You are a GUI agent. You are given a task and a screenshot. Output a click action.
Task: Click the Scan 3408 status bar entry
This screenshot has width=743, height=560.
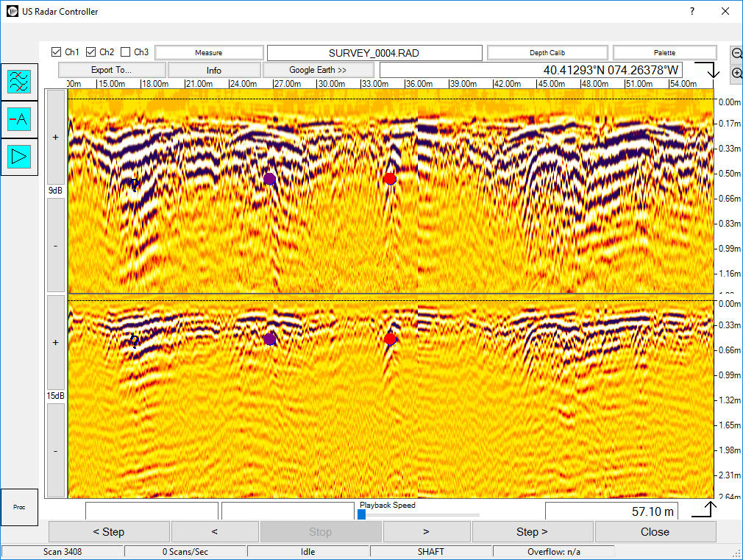[63, 552]
